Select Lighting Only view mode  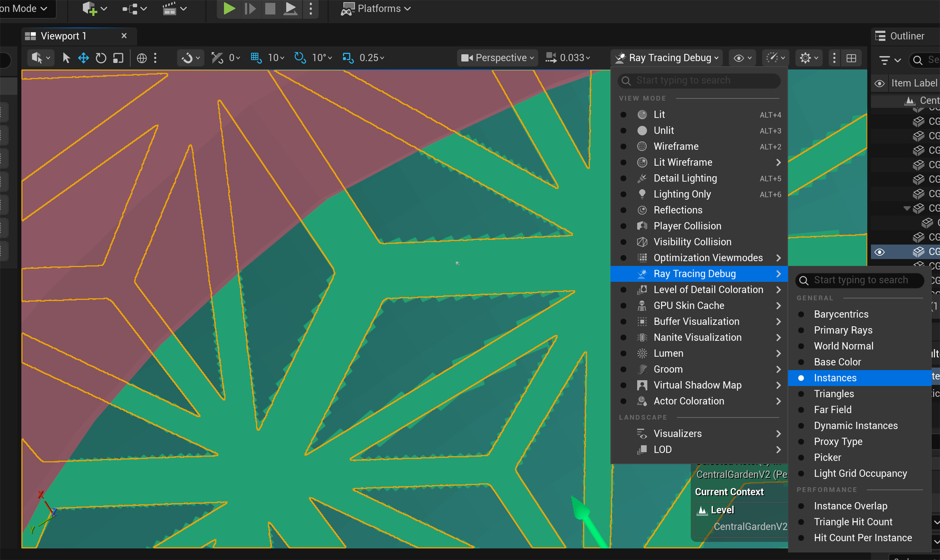tap(699, 194)
